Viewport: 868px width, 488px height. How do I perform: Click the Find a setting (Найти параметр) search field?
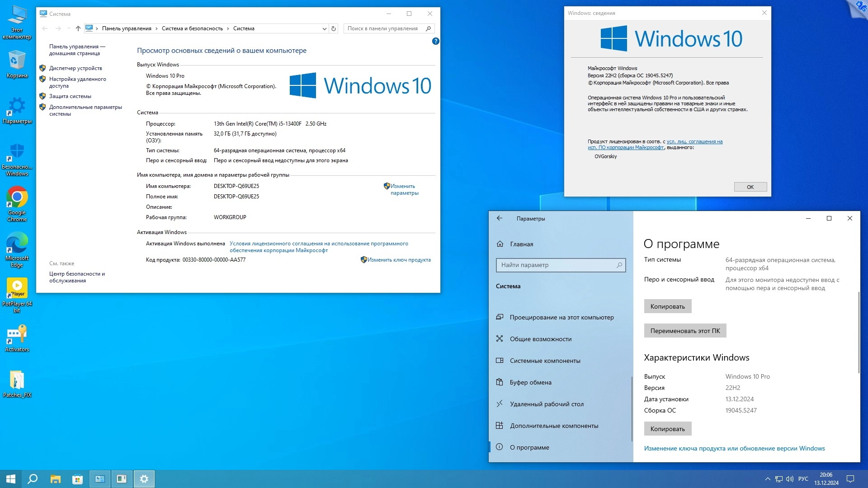click(x=556, y=265)
